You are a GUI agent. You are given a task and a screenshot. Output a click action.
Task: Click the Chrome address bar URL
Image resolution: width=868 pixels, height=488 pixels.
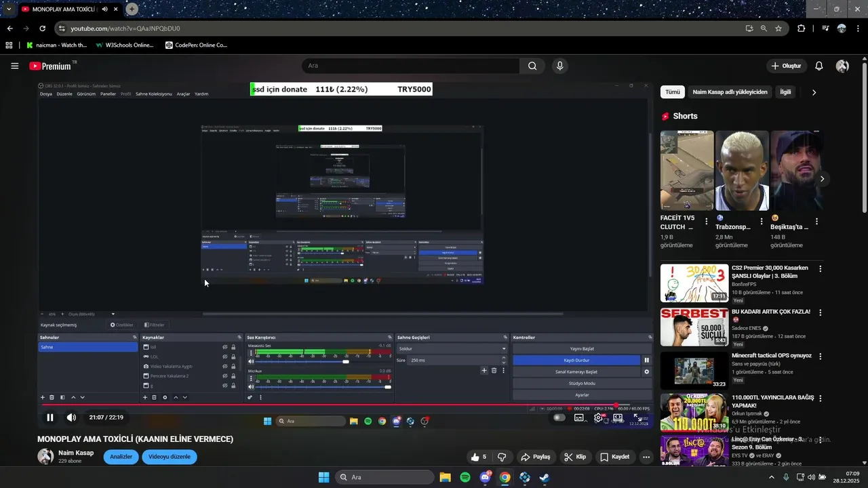[x=125, y=28]
